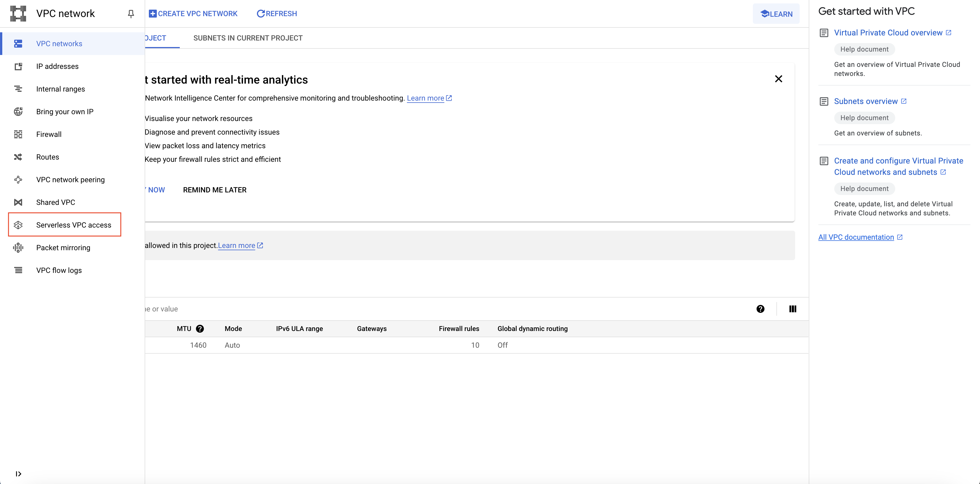
Task: Click the Refresh button
Action: pyautogui.click(x=276, y=14)
